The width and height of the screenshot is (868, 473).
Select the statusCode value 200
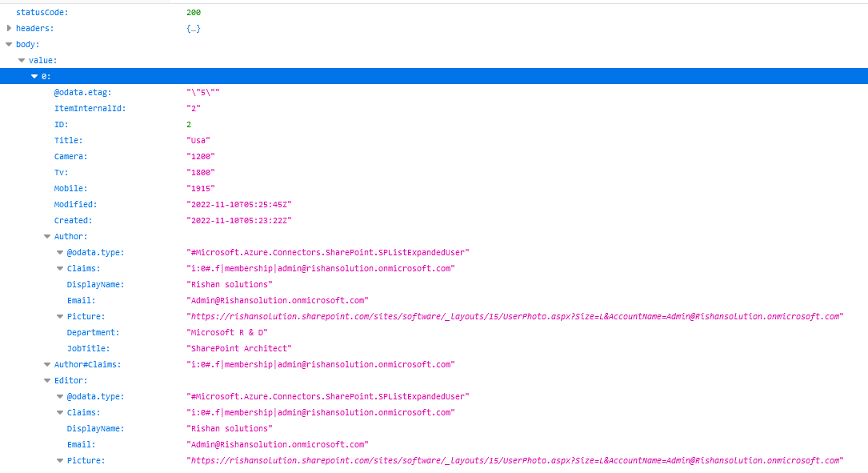pos(194,12)
